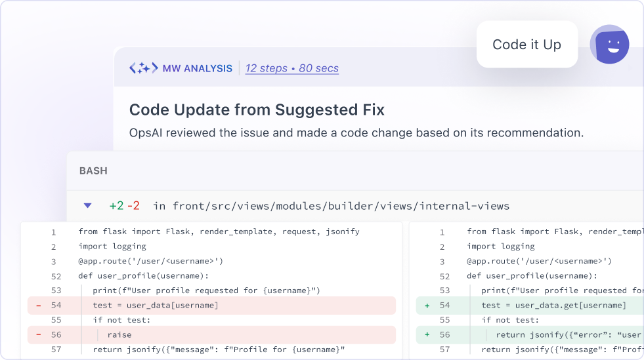Screen dimensions: 644x360
Task: Click the Code Update from Suggested Fix heading
Action: click(257, 110)
